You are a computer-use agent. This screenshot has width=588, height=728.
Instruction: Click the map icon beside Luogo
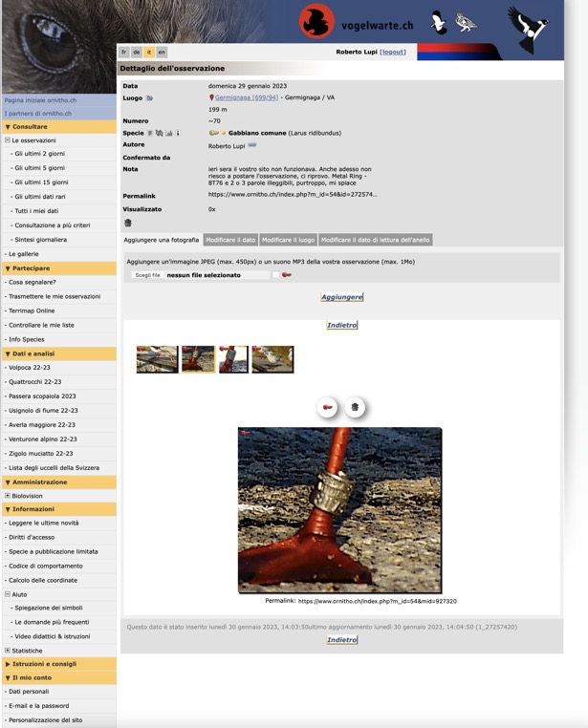(150, 98)
